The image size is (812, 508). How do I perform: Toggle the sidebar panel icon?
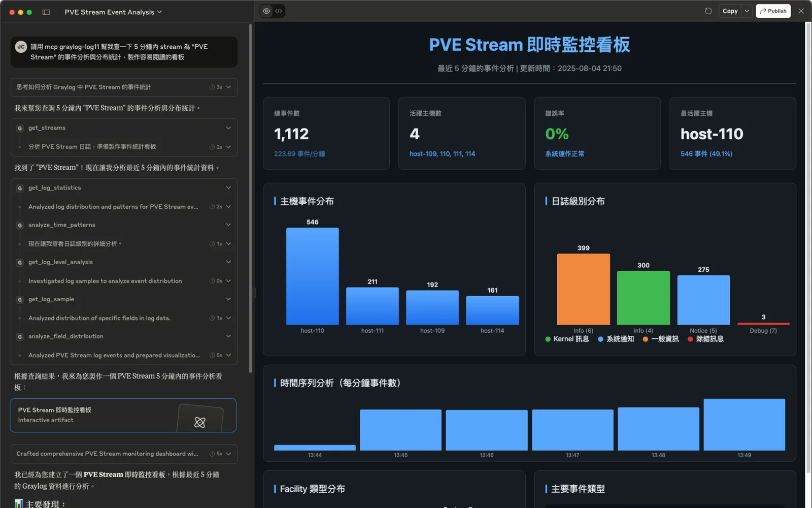point(46,12)
